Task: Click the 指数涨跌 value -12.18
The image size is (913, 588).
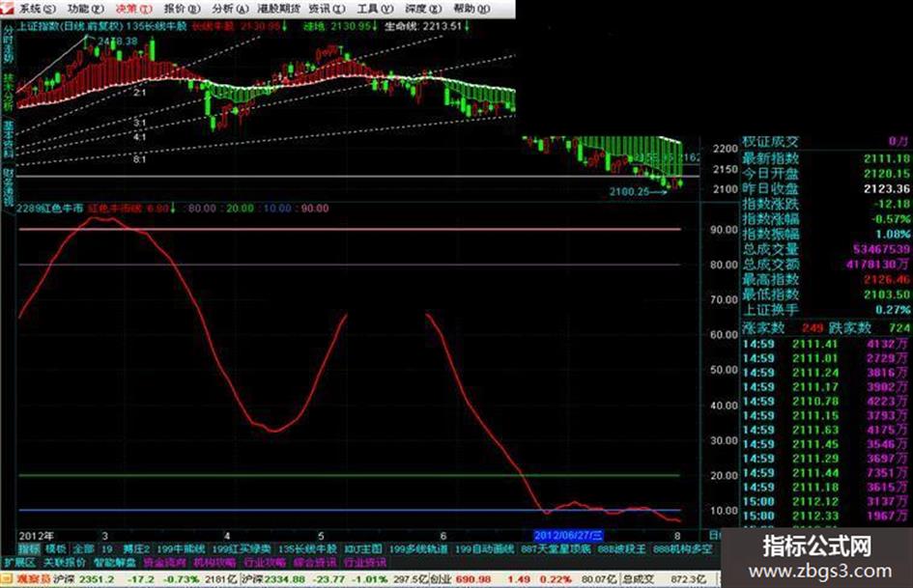Action: pyautogui.click(x=891, y=204)
